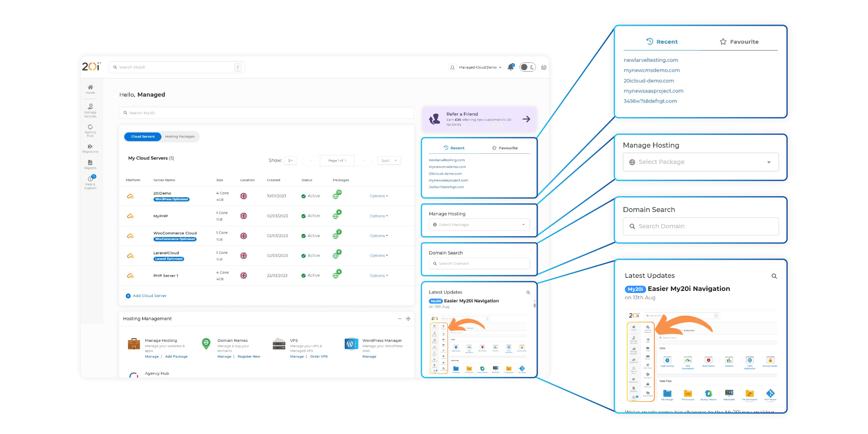Viewport: 868px width, 434px height.
Task: Open Agency Hub in the sidebar
Action: pyautogui.click(x=90, y=131)
